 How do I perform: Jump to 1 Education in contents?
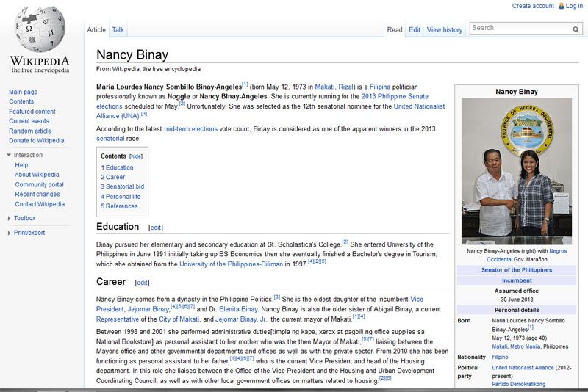coord(117,167)
